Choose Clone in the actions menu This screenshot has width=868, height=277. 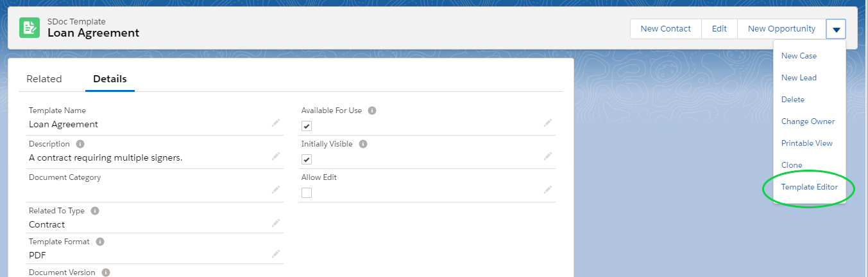pos(792,165)
